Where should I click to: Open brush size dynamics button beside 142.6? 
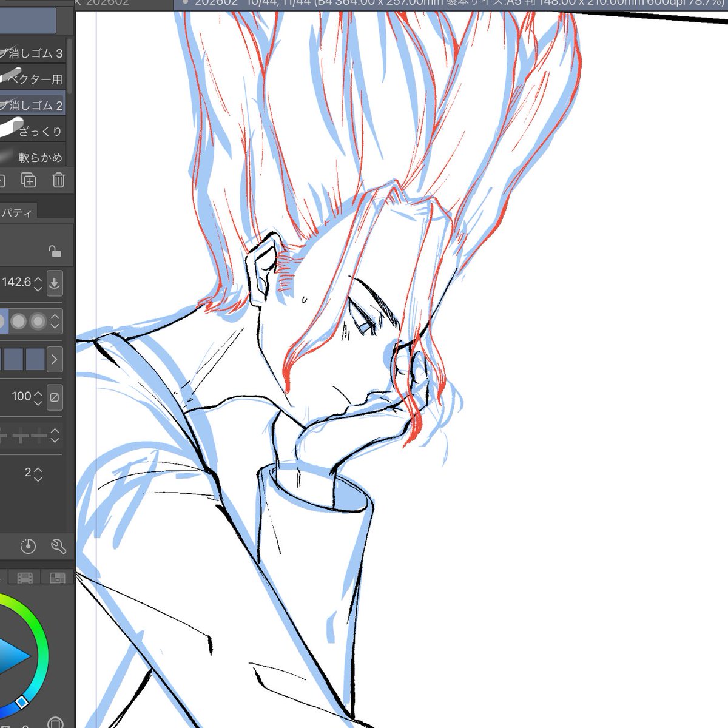pos(55,283)
